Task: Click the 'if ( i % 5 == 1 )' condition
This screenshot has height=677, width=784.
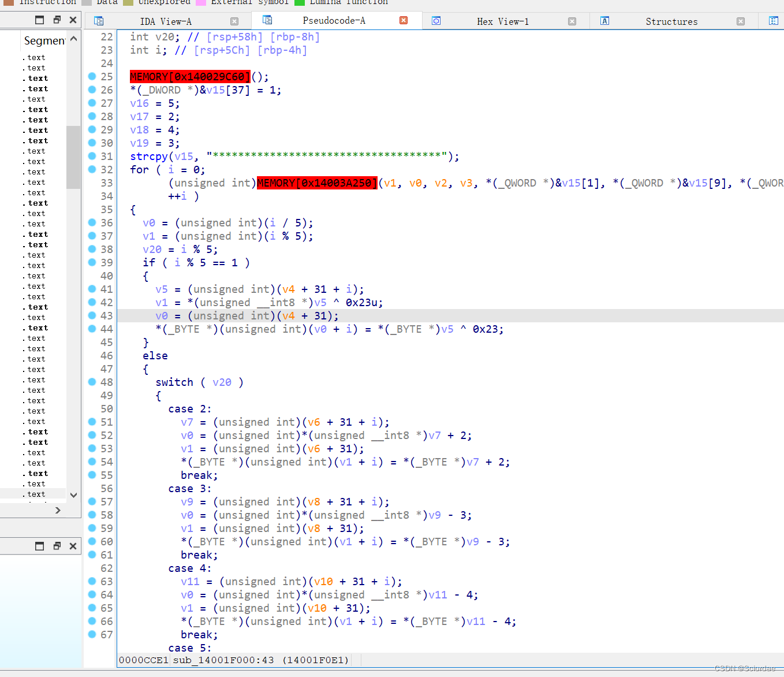Action: tap(196, 263)
